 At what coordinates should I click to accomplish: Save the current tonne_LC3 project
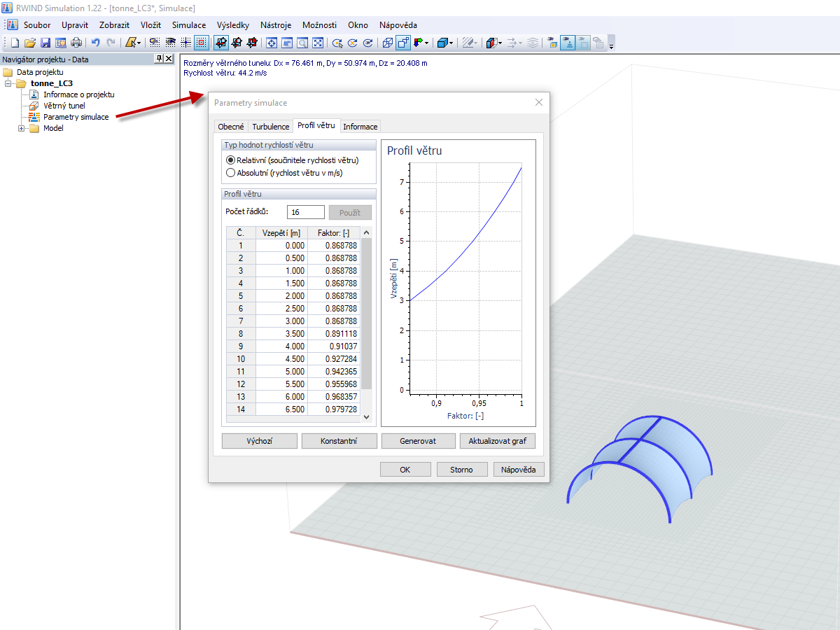point(44,43)
